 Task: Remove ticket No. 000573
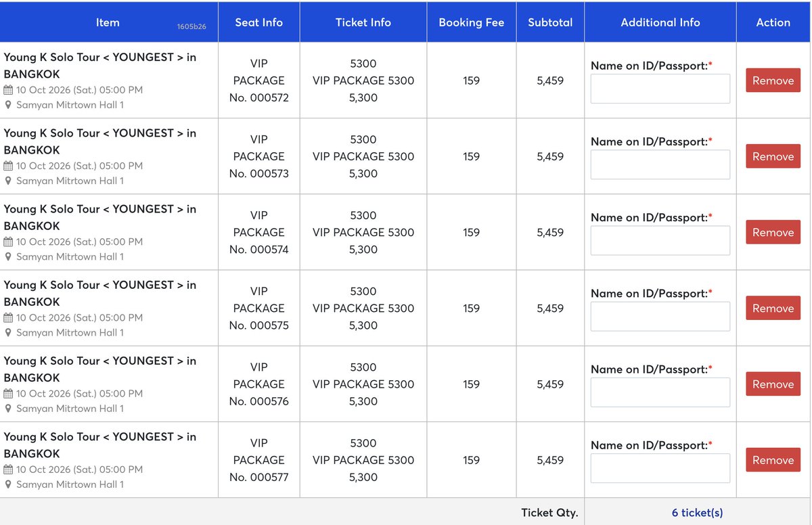(x=773, y=156)
